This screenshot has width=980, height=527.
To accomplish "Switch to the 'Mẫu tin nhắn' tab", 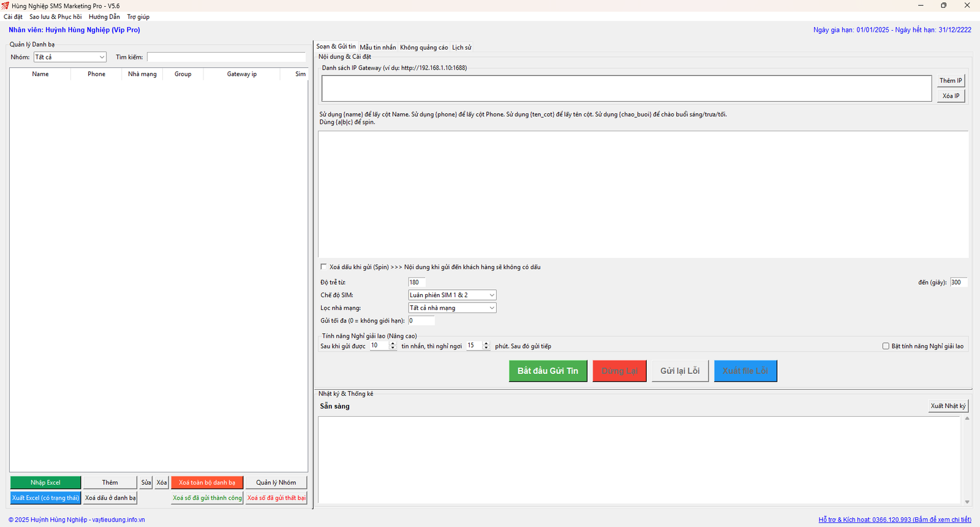I will coord(377,47).
